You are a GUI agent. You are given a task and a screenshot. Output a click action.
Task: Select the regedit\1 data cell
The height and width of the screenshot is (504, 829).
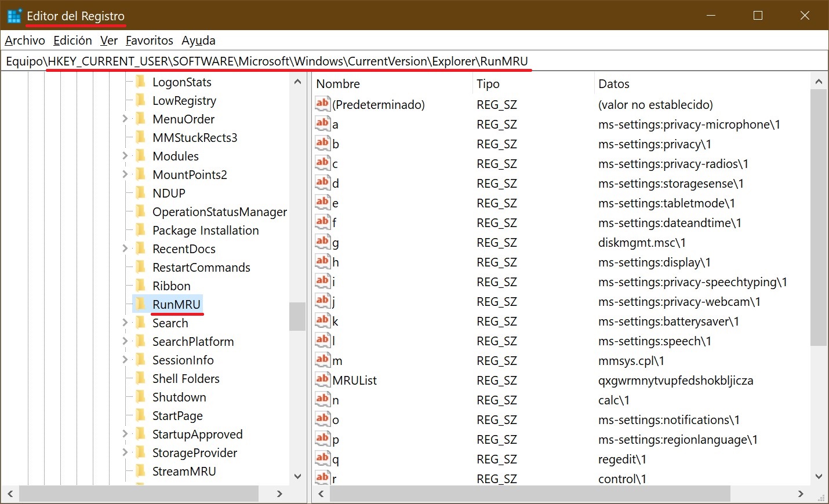(622, 459)
